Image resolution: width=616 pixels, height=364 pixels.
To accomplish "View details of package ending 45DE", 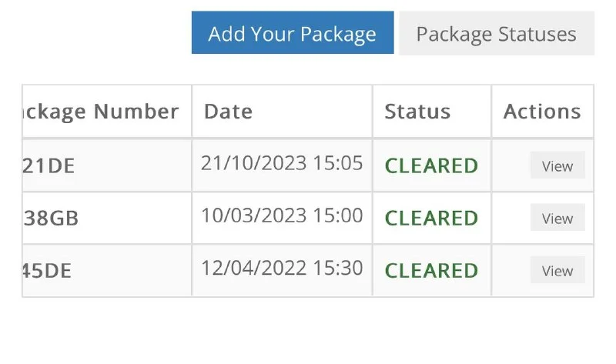I will 557,270.
